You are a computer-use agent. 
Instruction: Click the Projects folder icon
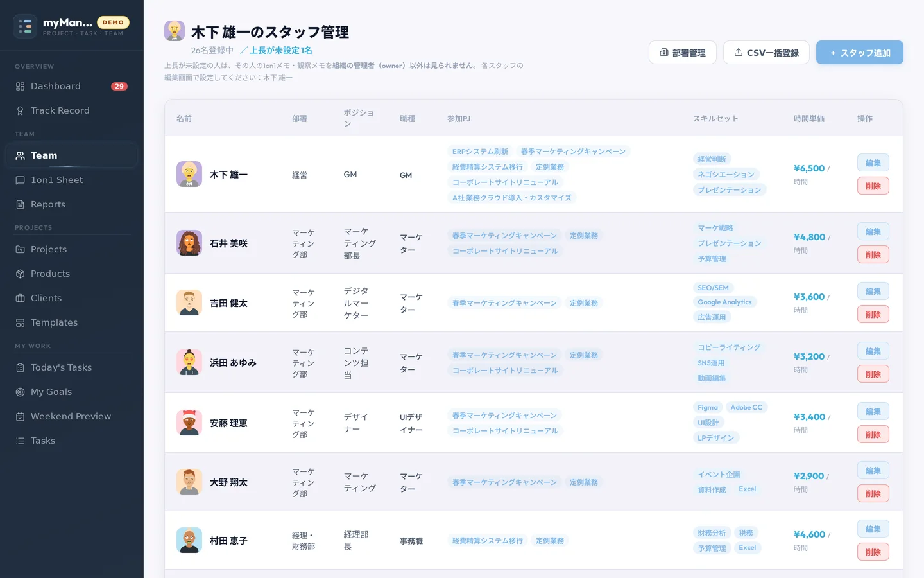(20, 250)
